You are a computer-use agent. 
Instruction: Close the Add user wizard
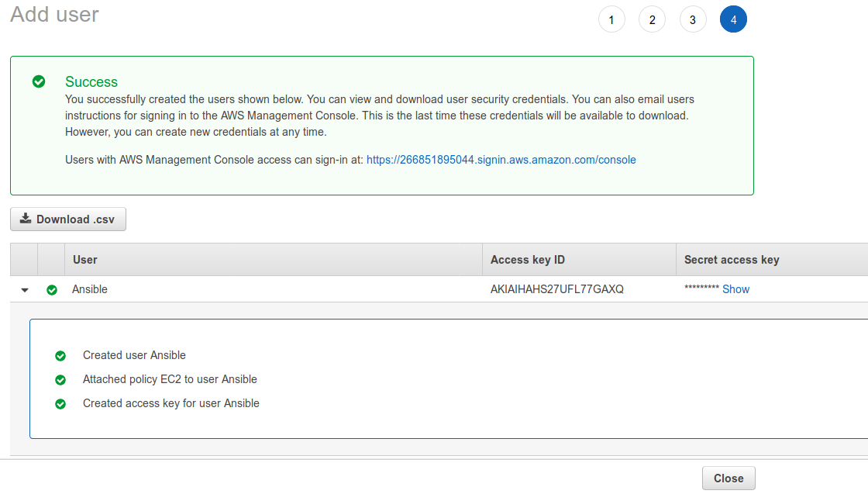point(728,478)
